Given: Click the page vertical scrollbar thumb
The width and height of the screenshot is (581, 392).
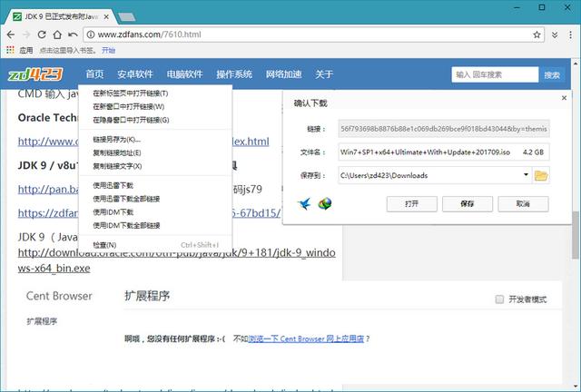Looking at the screenshot, I should click(576, 235).
